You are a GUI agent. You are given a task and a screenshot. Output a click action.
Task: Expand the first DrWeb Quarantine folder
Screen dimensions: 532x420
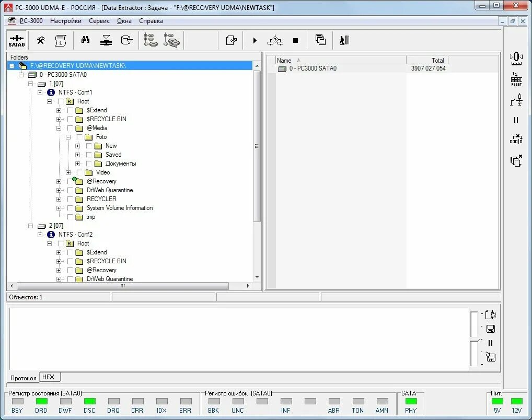(59, 190)
